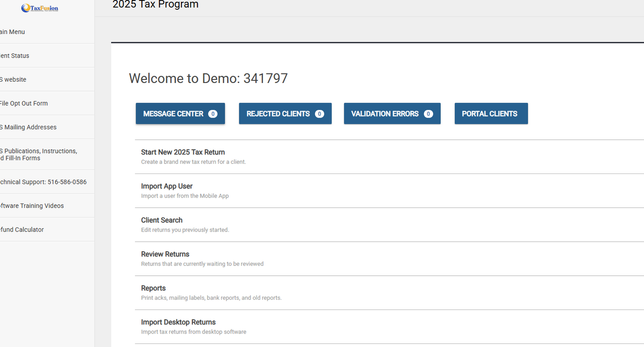The height and width of the screenshot is (347, 644).
Task: Select Import App User option
Action: (167, 186)
